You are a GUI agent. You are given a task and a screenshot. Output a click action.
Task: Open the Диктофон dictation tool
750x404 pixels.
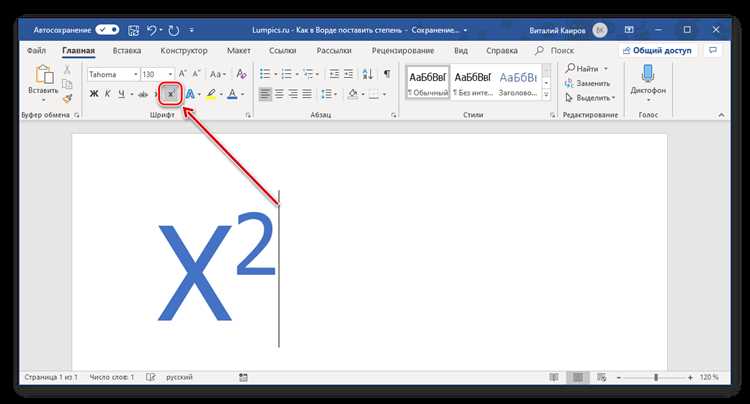(x=648, y=82)
